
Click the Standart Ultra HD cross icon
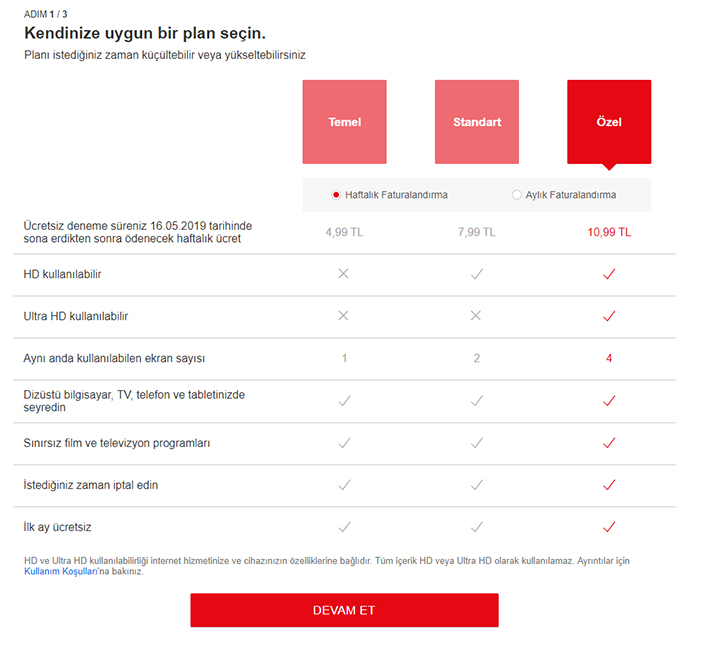[x=476, y=315]
